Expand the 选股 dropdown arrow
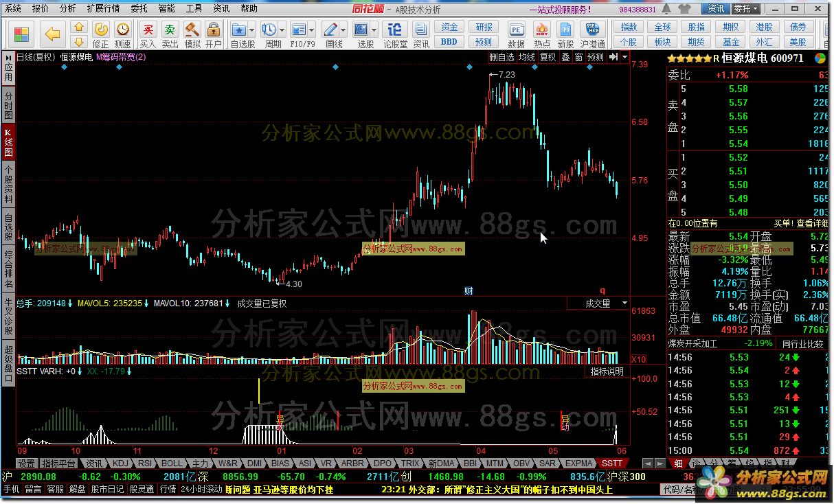Image resolution: width=834 pixels, height=504 pixels. click(374, 30)
